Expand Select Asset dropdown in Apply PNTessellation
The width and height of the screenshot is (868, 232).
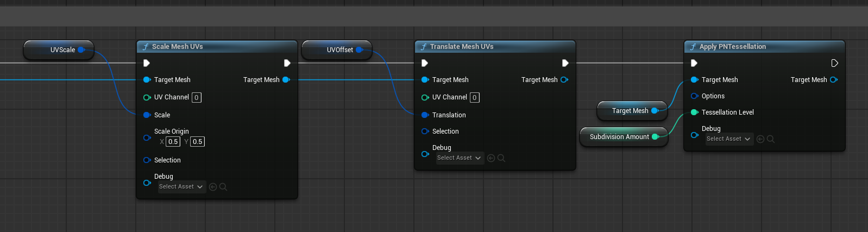pos(729,139)
